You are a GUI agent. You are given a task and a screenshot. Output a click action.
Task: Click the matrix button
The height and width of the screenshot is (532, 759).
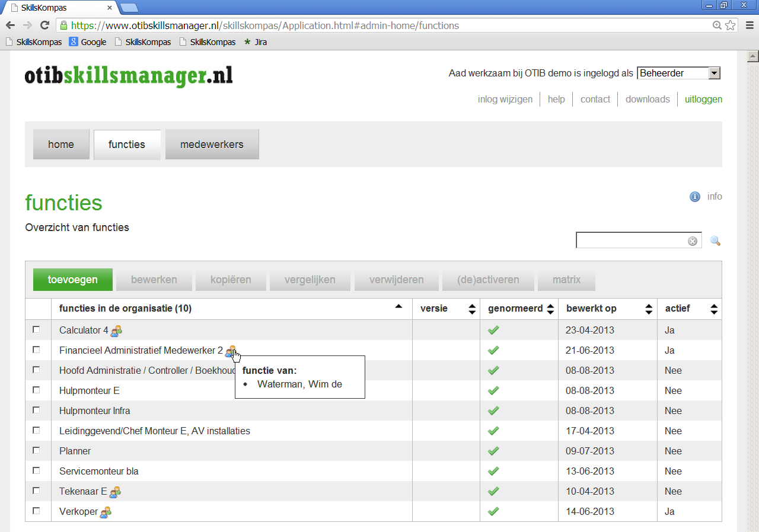[566, 280]
